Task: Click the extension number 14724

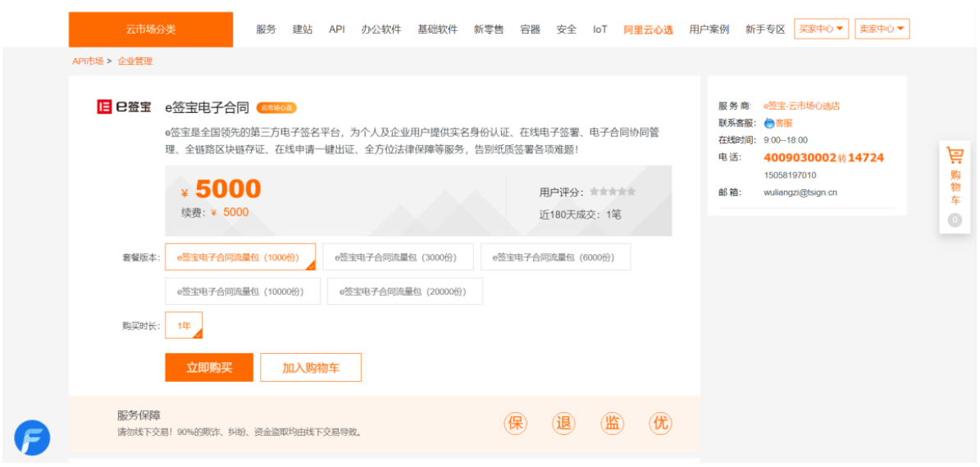Action: point(866,158)
